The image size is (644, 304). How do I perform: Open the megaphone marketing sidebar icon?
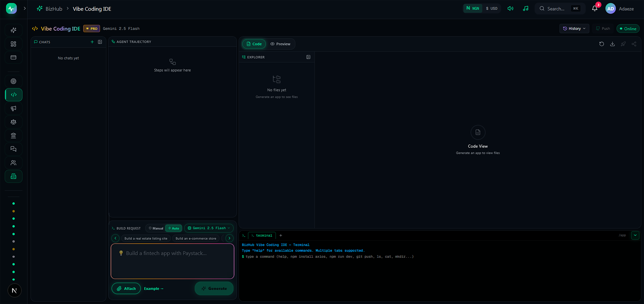[14, 108]
